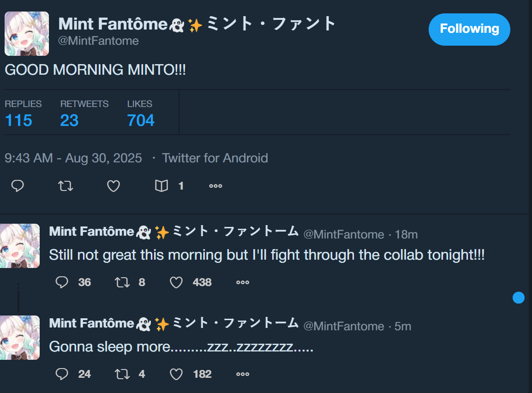Viewport: 532px width, 393px height.
Task: View the 23 retweets list
Action: (x=69, y=120)
